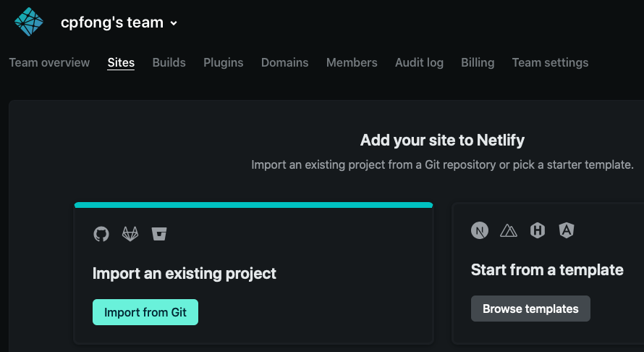This screenshot has height=352, width=644.
Task: Click the GitLab fox icon
Action: (x=130, y=234)
